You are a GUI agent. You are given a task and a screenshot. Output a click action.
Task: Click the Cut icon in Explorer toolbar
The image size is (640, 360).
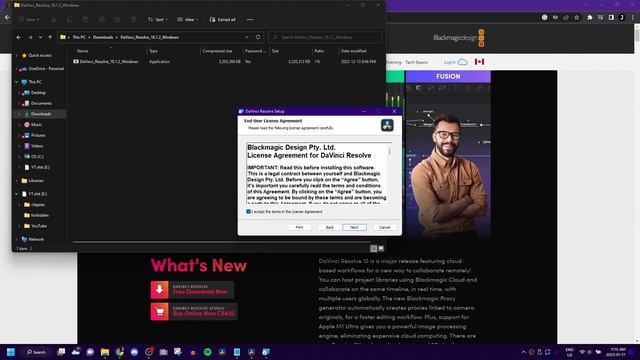[53, 20]
